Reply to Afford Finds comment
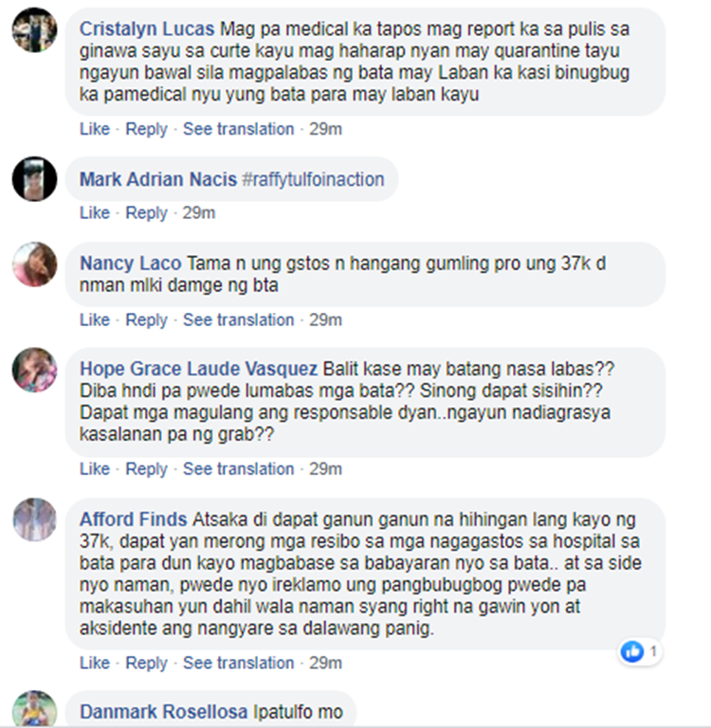The width and height of the screenshot is (711, 728). (146, 663)
